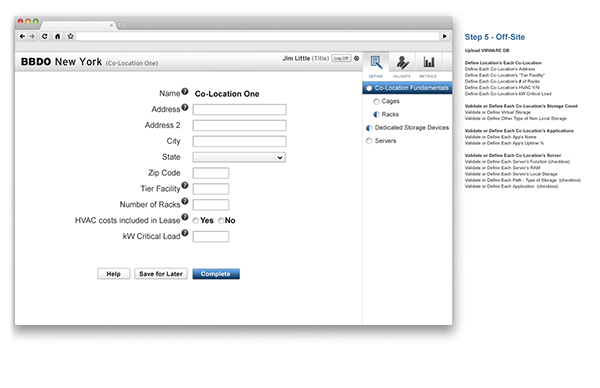Close the browser tab
This screenshot has width=600, height=388.
point(111,25)
